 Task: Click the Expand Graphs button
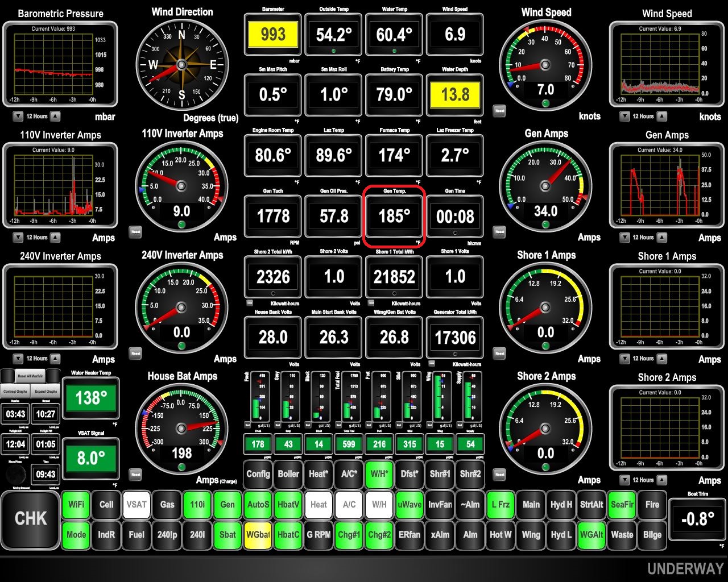pyautogui.click(x=45, y=391)
